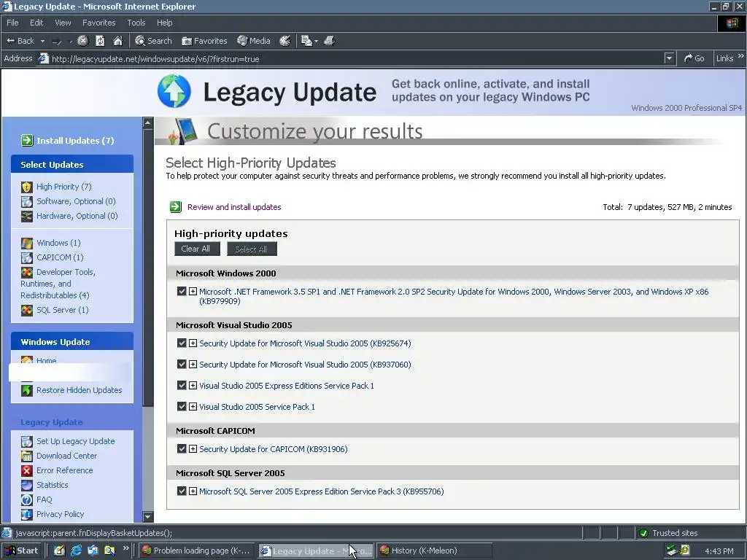
Task: Click the History toolbar icon
Action: point(285,41)
